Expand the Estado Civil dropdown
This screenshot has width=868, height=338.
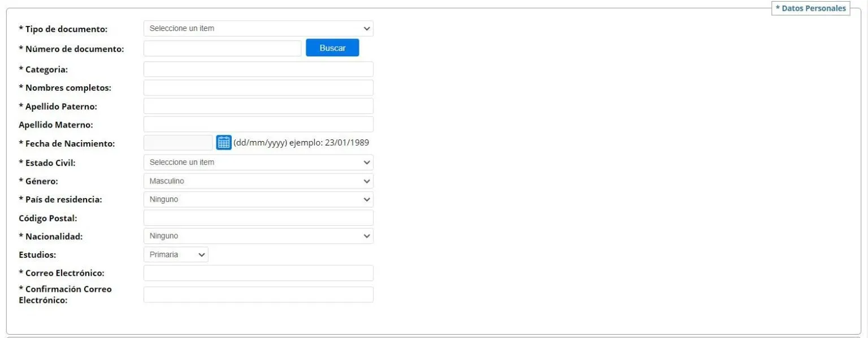258,163
